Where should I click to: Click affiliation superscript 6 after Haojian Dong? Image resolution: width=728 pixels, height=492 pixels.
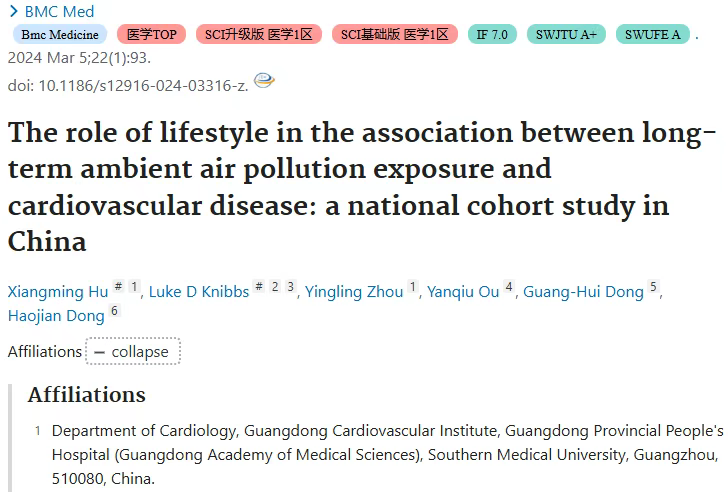pos(114,310)
